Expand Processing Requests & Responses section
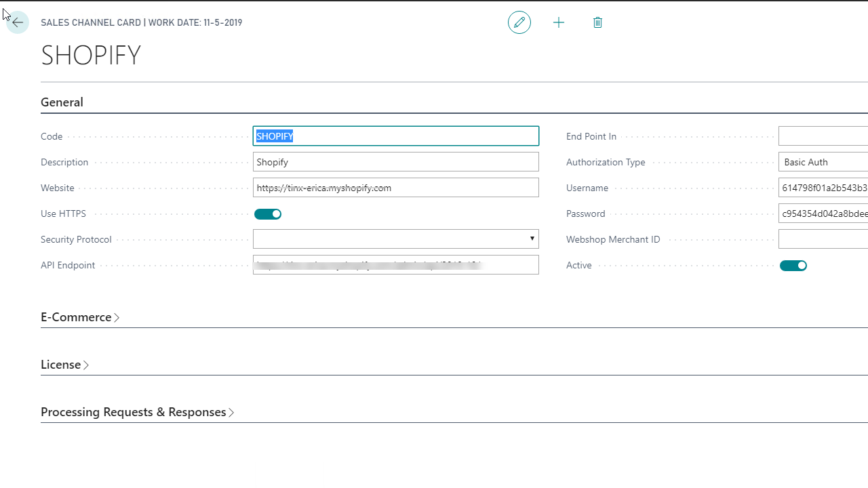 click(x=138, y=412)
